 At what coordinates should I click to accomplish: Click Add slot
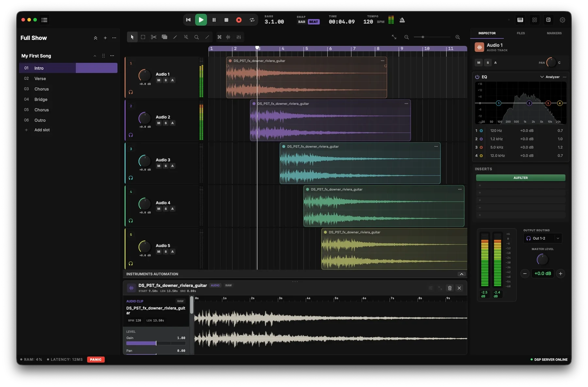pyautogui.click(x=42, y=130)
